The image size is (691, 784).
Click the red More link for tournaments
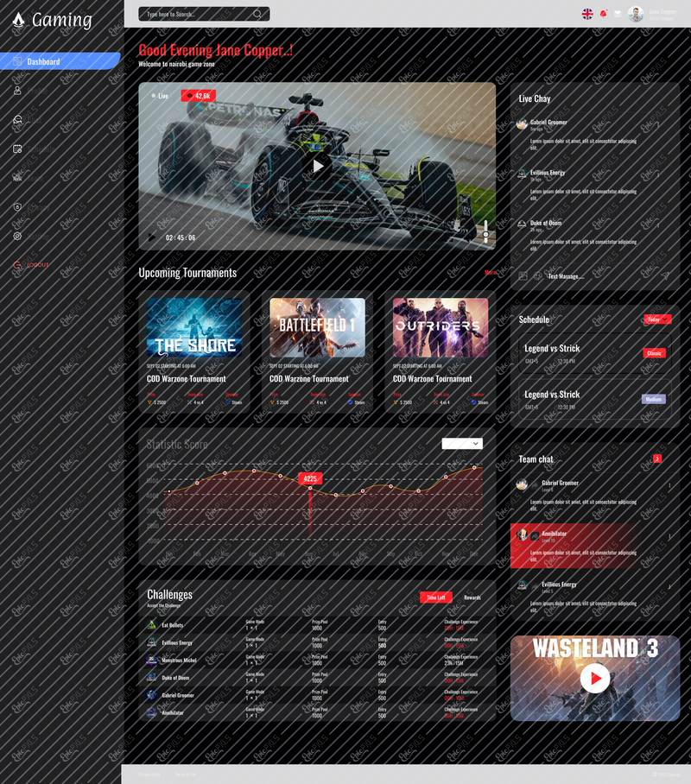click(491, 273)
